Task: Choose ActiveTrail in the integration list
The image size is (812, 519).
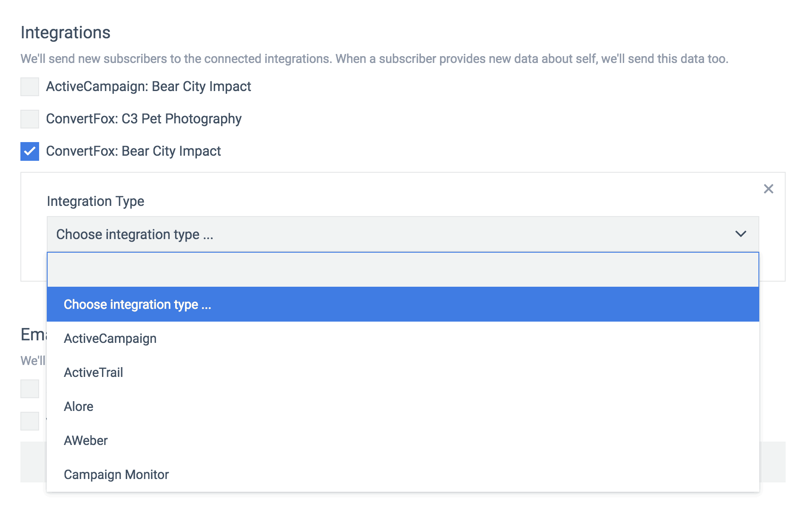Action: (94, 373)
